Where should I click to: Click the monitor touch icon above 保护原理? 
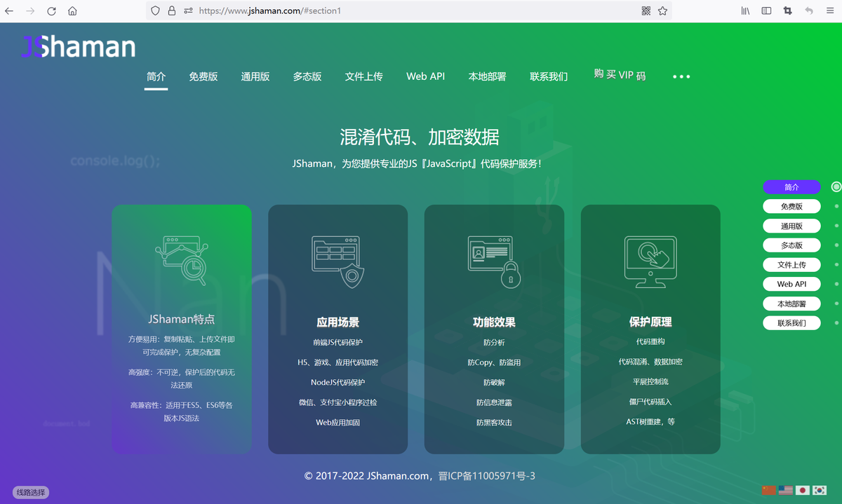coord(650,261)
